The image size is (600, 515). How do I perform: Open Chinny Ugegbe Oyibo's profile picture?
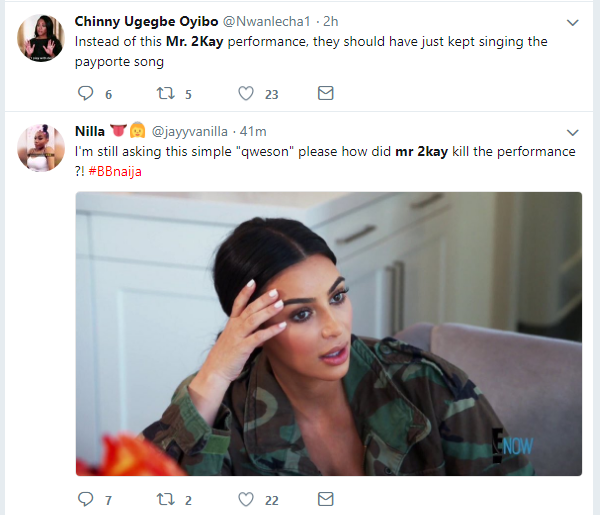click(x=40, y=38)
